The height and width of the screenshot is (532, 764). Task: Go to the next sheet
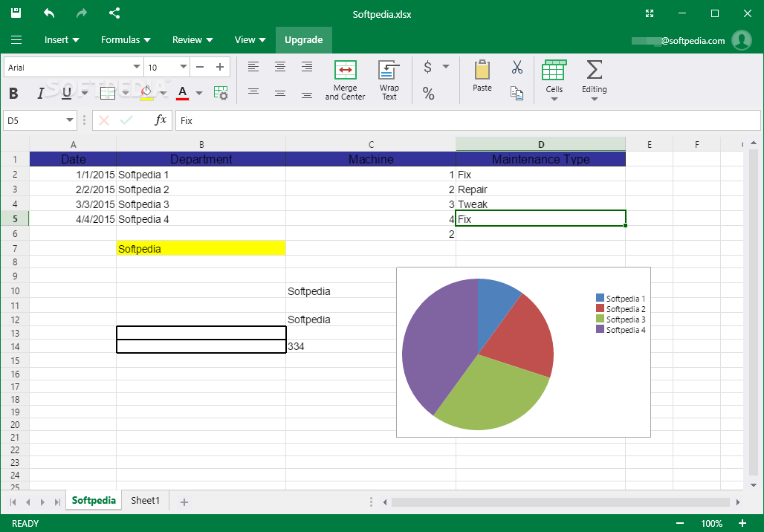point(43,502)
